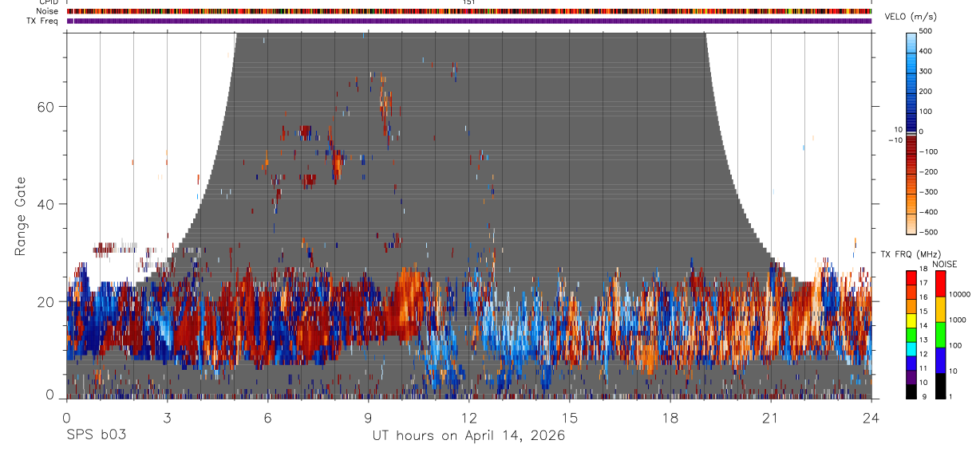Click the NOISE level color bar
980x452 pixels.
pos(940,334)
